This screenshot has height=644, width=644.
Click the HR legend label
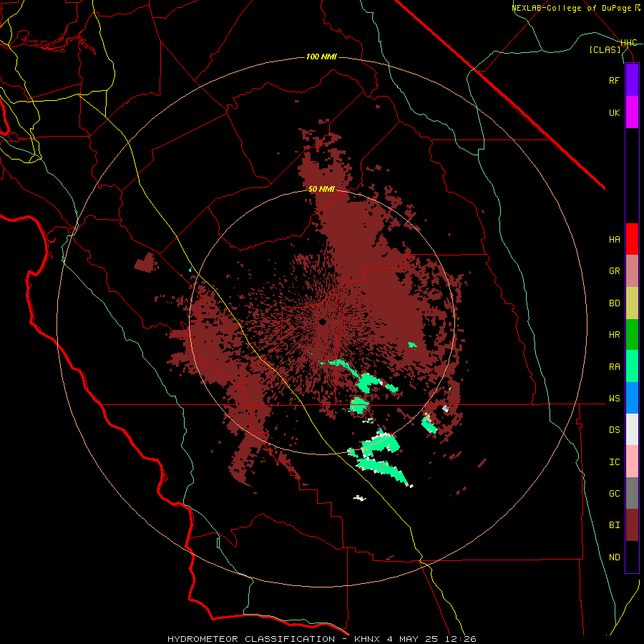pos(614,335)
